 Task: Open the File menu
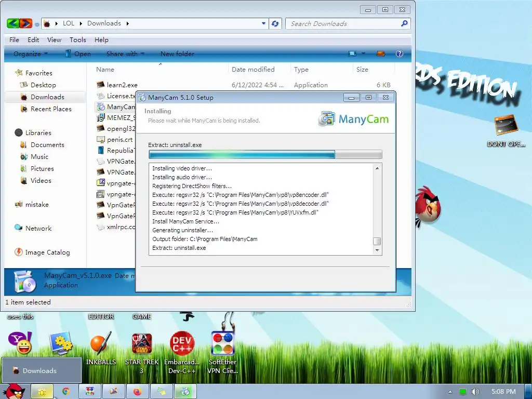(x=14, y=39)
